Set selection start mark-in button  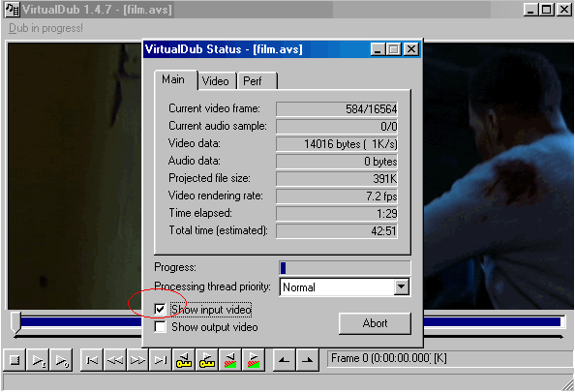click(x=285, y=360)
